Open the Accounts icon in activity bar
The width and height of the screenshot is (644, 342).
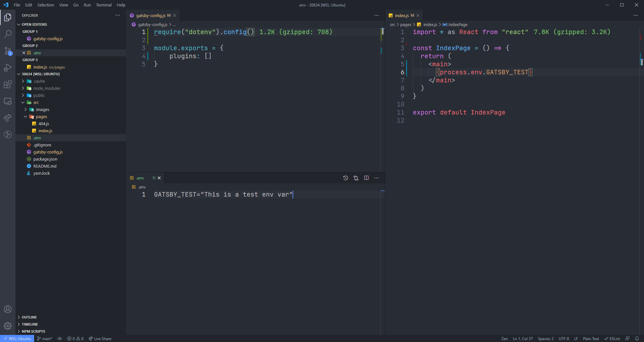(8, 309)
